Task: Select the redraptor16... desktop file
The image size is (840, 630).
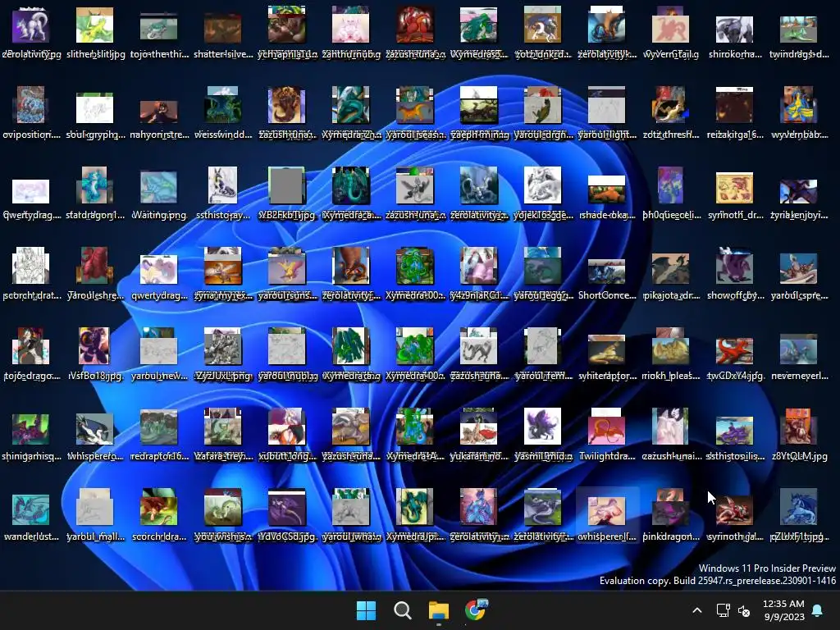Action: 158,435
